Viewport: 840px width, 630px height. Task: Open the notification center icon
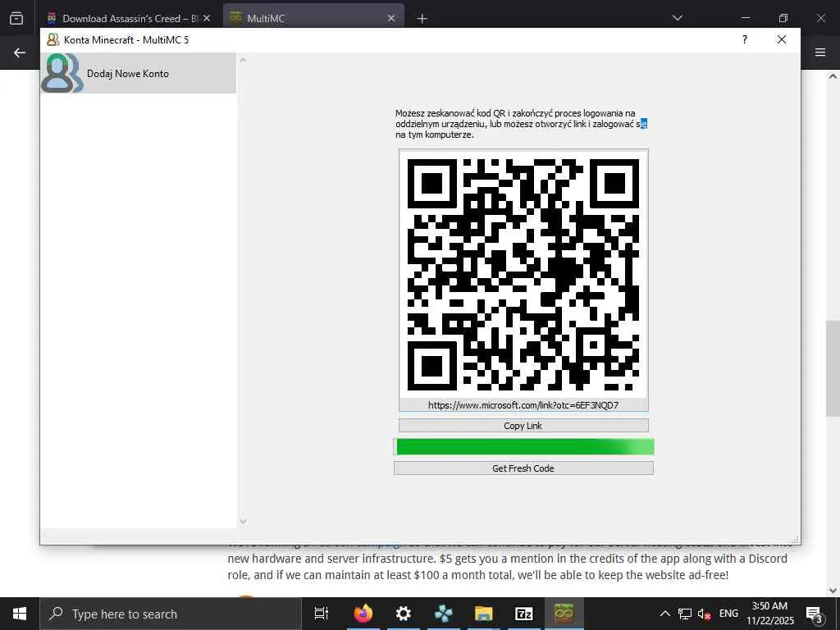(815, 614)
